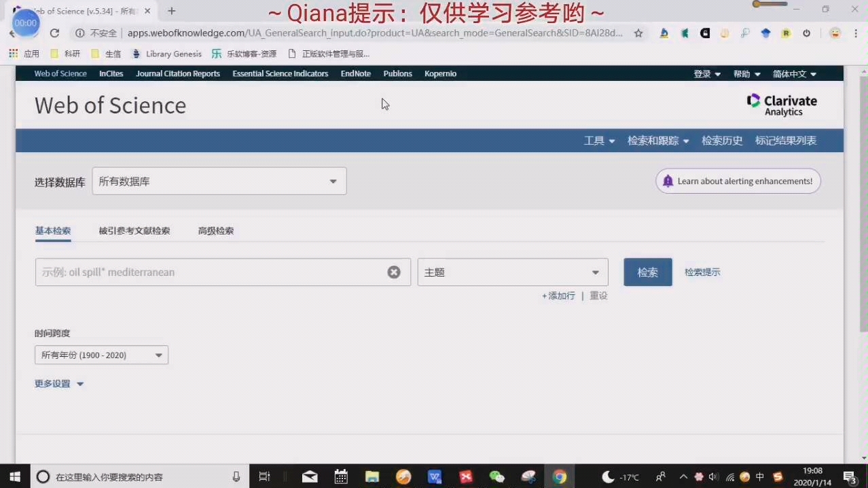868x488 pixels.
Task: Click the +添加行 link to add a row
Action: [558, 296]
